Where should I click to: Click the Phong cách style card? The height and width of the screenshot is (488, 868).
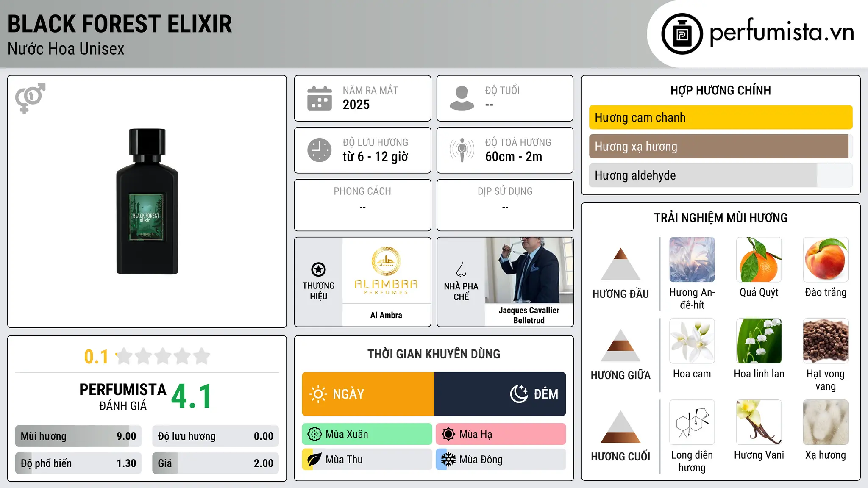click(x=362, y=205)
